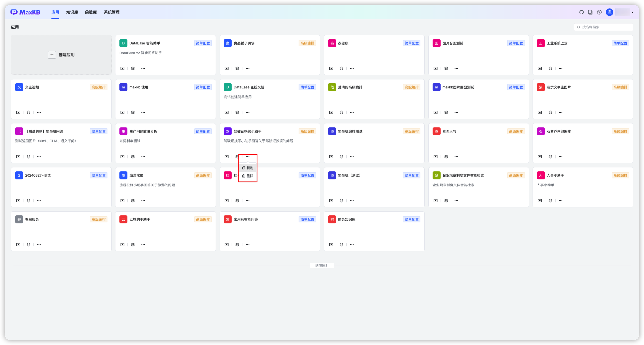Open the 查询天气 application title
The height and width of the screenshot is (345, 644).
point(449,132)
